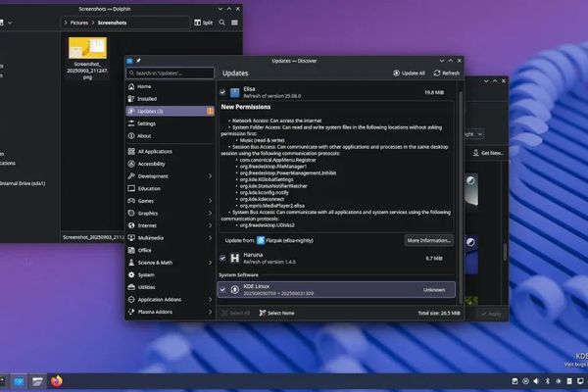Open More Information for Elisa
The width and height of the screenshot is (588, 392).
tap(429, 240)
